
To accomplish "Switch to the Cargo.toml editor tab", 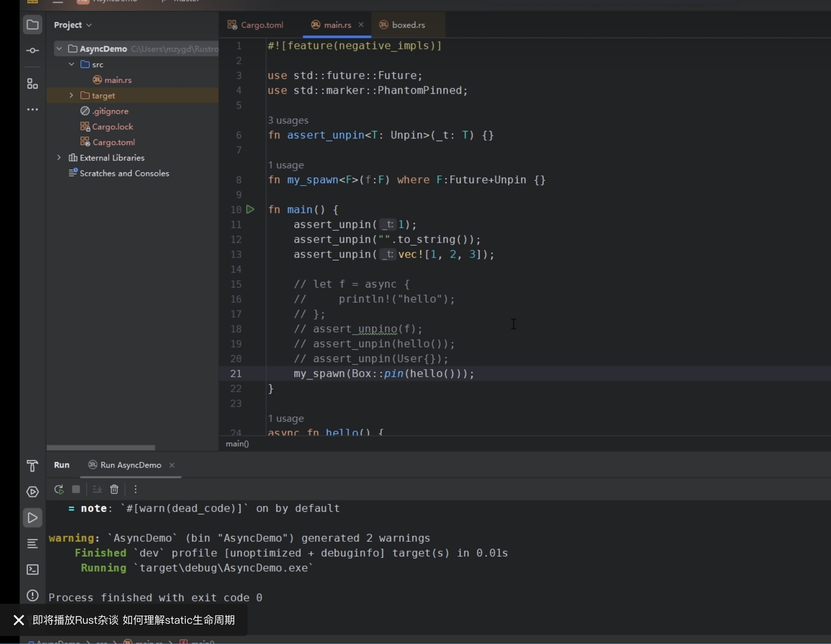I will tap(256, 25).
